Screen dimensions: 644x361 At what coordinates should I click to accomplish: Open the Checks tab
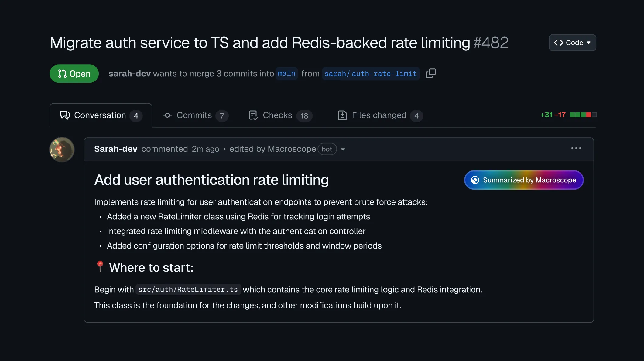tap(277, 115)
